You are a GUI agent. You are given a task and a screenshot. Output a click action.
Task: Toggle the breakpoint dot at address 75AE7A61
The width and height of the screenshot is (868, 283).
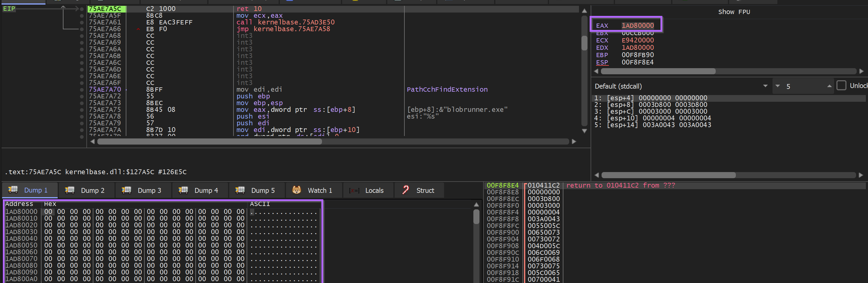point(81,22)
